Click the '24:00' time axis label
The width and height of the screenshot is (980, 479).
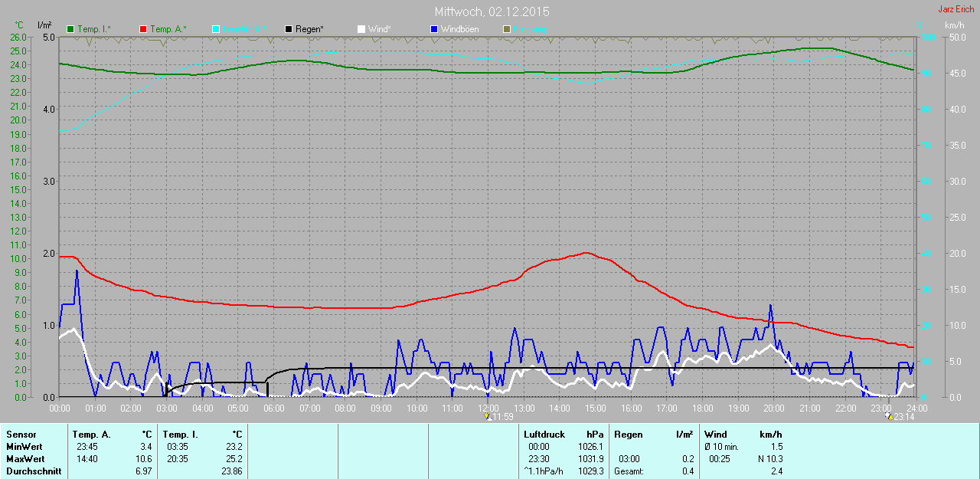[x=916, y=408]
